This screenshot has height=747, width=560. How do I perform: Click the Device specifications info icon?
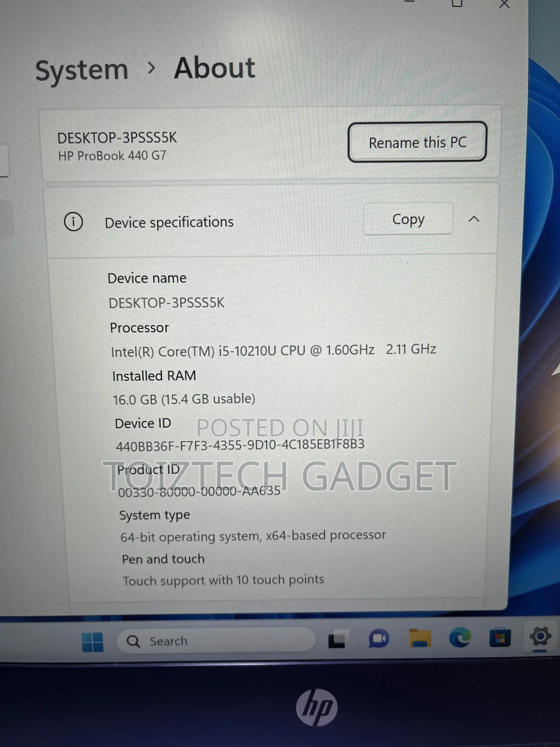pos(73,222)
